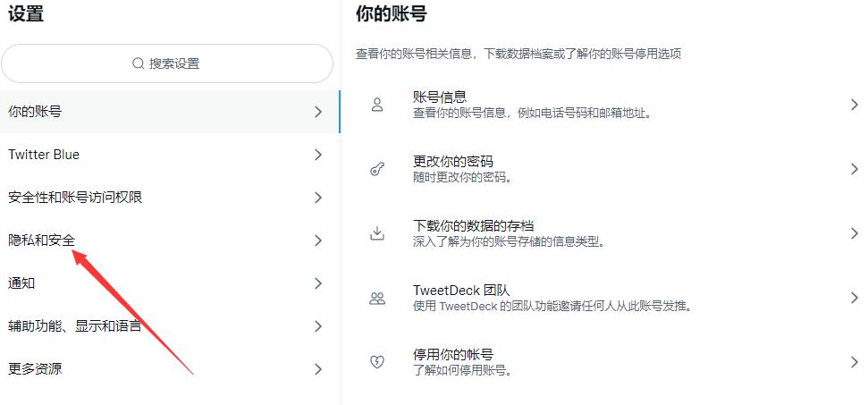Expand chevron next to 你的账号
Screen dimensions: 868x405
(318, 112)
